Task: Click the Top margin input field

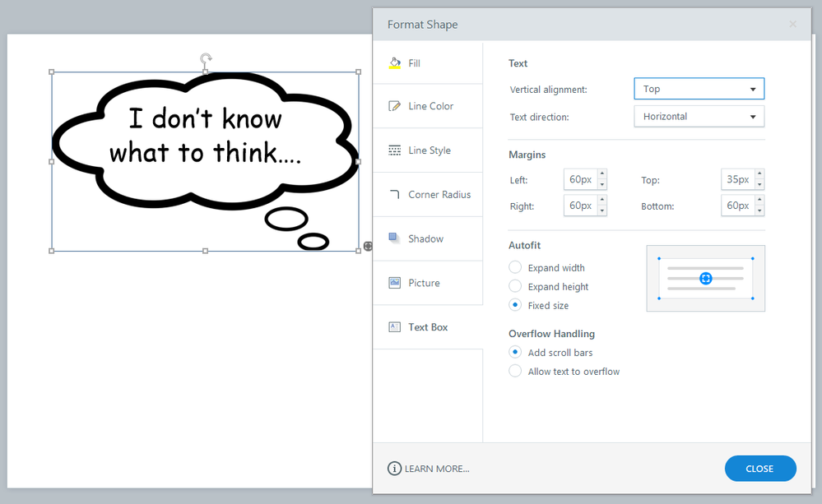Action: 736,179
